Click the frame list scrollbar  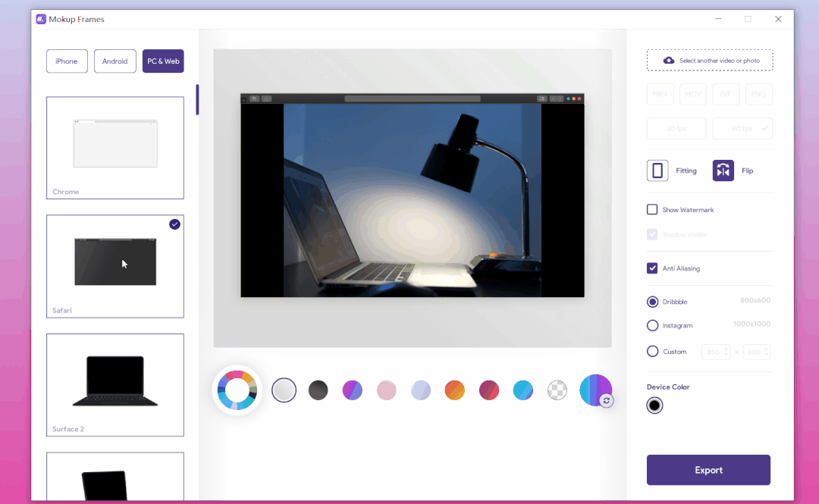click(x=197, y=100)
